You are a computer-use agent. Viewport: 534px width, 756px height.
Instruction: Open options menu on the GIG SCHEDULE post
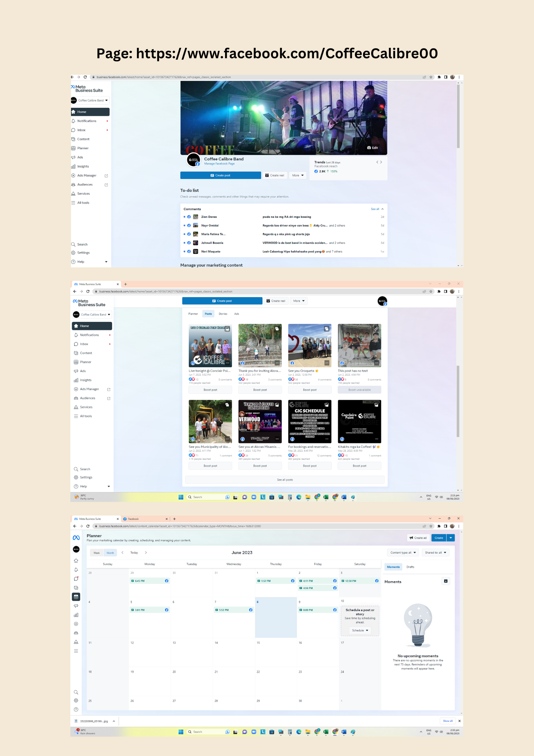point(327,439)
